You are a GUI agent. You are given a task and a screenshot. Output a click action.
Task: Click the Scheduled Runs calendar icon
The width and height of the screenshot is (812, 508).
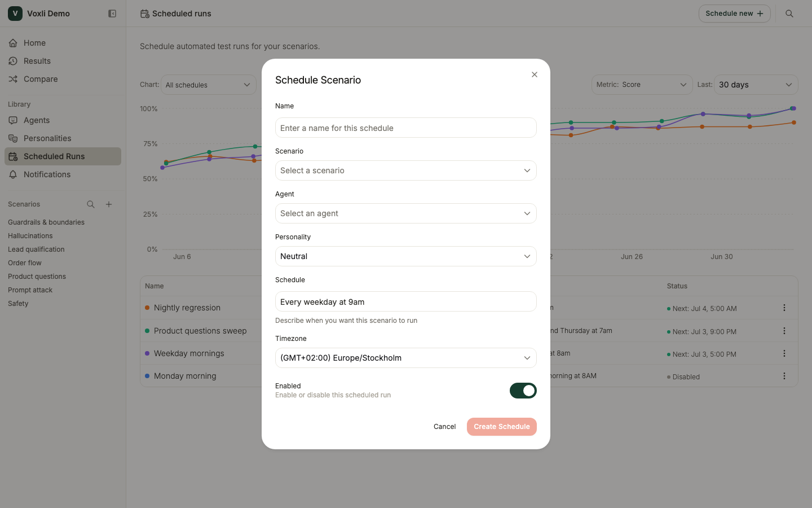(13, 156)
